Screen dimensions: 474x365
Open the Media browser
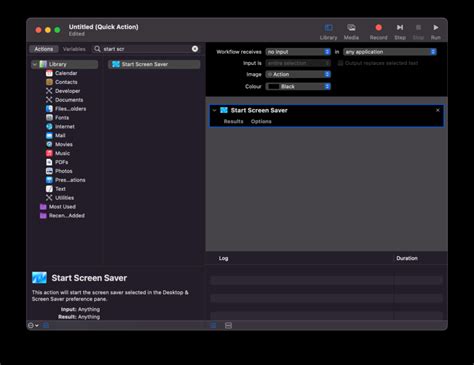[351, 32]
